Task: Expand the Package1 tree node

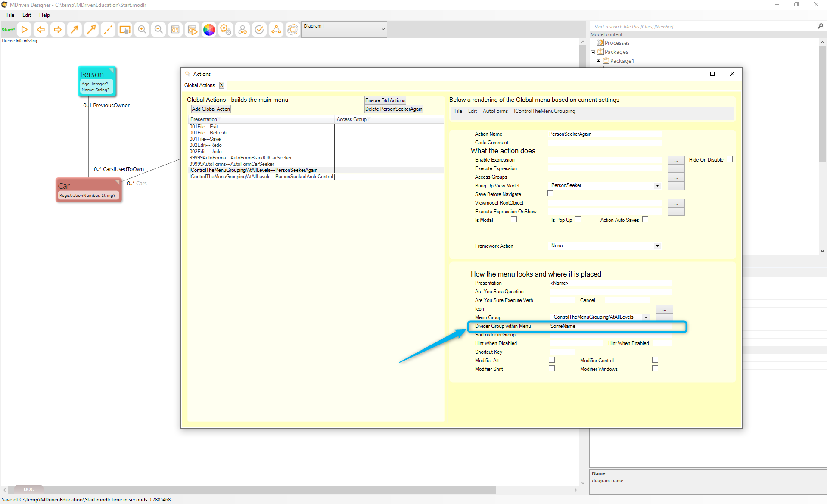Action: click(x=598, y=61)
